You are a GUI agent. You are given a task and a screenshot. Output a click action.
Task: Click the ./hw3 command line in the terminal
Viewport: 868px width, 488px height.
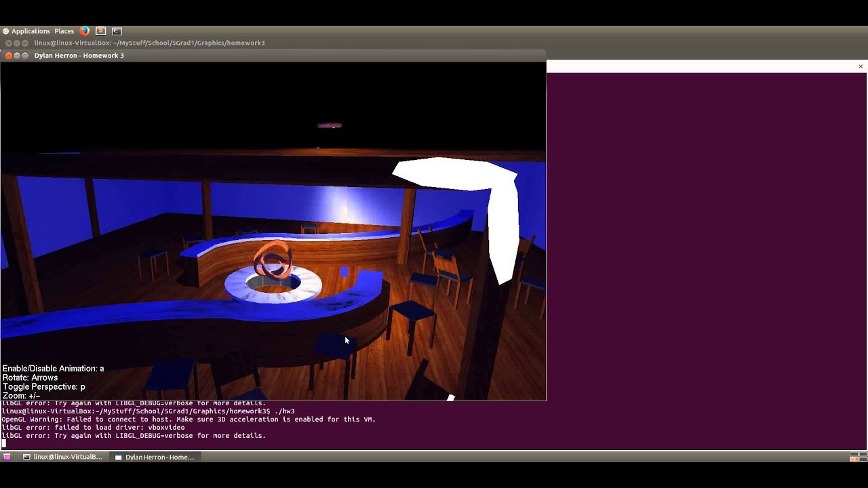[x=148, y=411]
